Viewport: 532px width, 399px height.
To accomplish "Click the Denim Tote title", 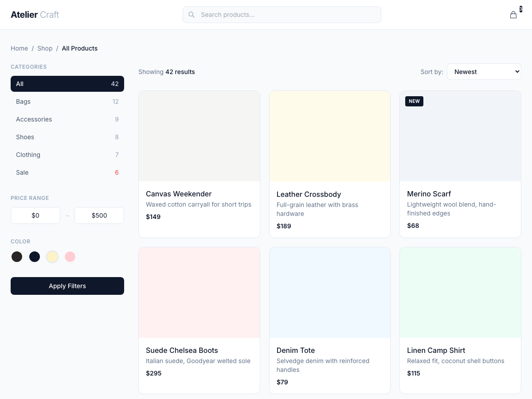I will [296, 350].
